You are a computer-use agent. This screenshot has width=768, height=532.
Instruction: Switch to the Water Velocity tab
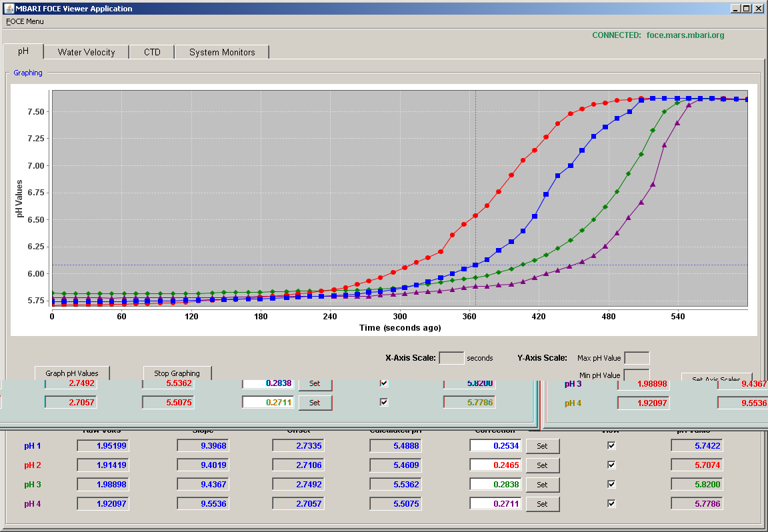tap(86, 52)
